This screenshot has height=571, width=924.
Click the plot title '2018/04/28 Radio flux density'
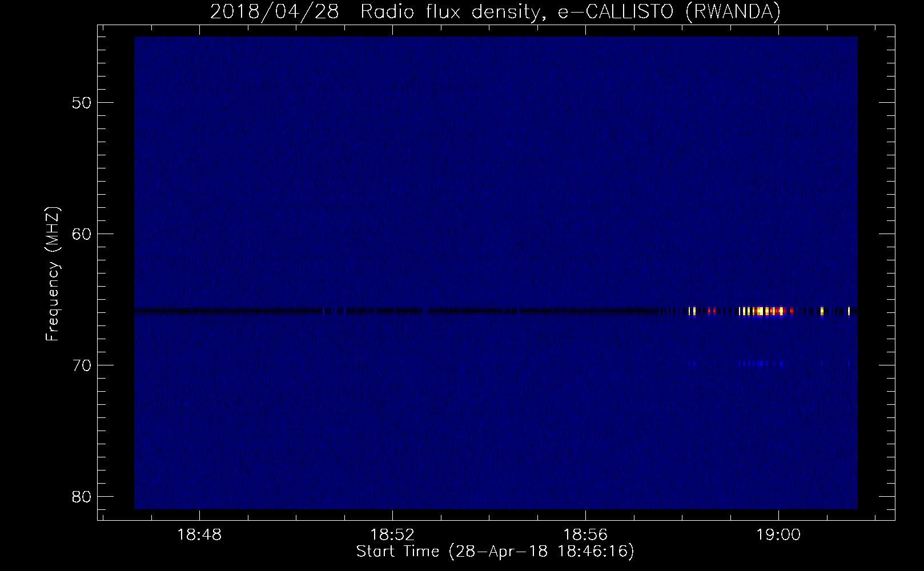[x=495, y=11]
